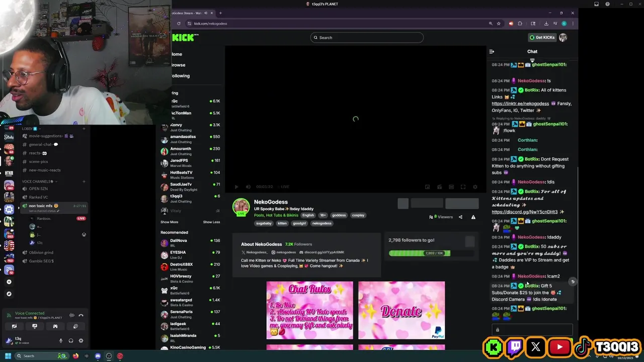Select the goddess tag
Image resolution: width=644 pixels, height=362 pixels.
pos(339,215)
